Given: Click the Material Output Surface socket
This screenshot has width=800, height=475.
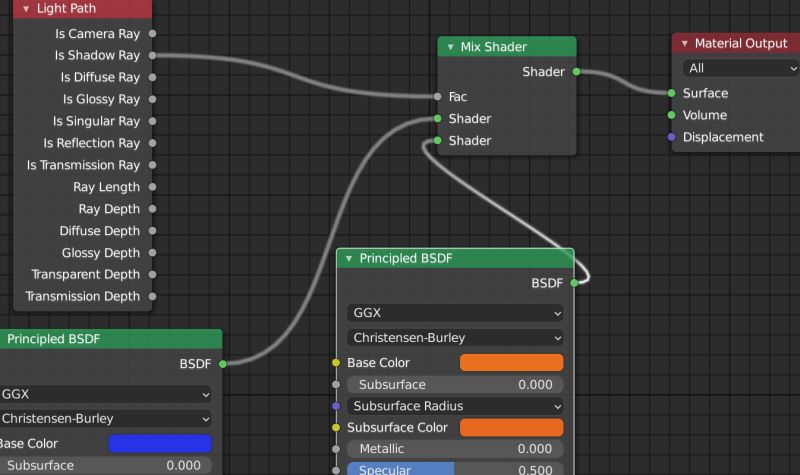Looking at the screenshot, I should coord(671,93).
